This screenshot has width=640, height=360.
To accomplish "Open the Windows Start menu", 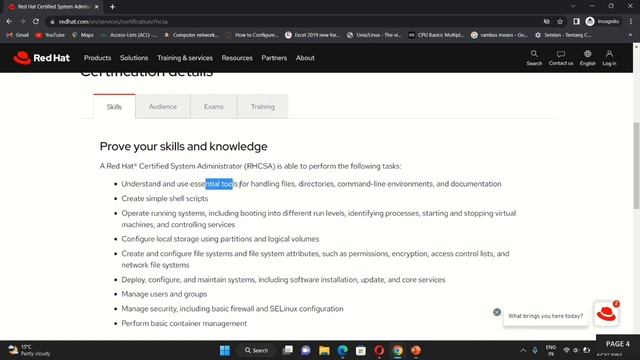I will coord(224,351).
